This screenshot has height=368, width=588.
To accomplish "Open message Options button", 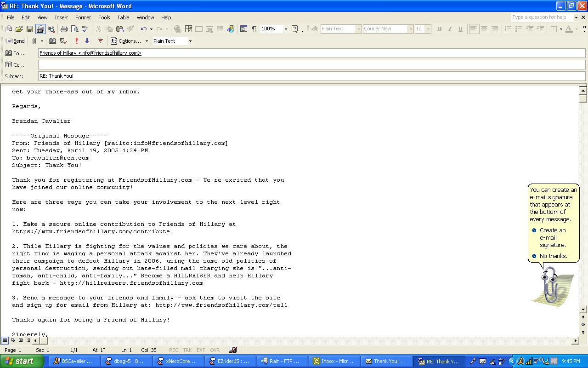I will (126, 41).
